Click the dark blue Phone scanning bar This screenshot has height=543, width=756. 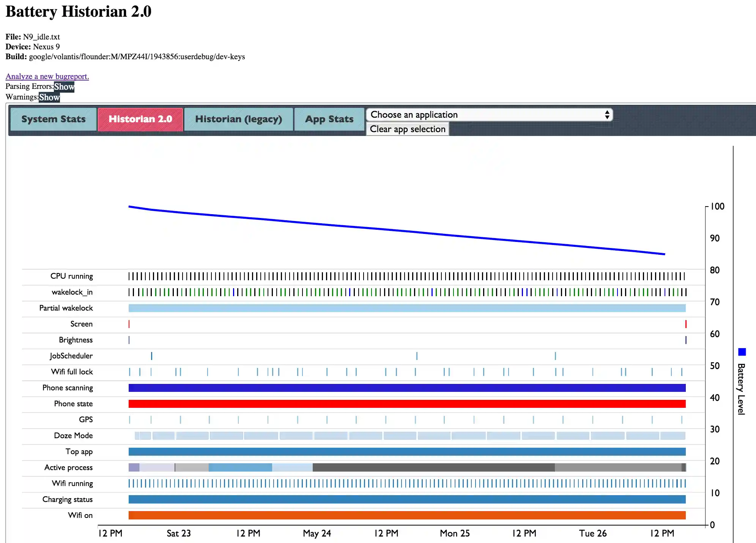pyautogui.click(x=407, y=388)
